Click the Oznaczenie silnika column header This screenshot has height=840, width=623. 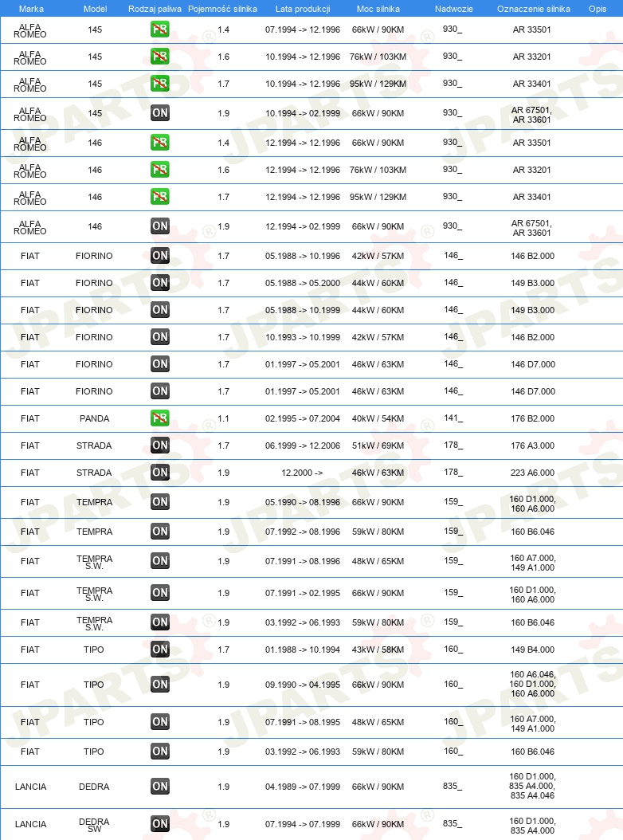(x=534, y=9)
